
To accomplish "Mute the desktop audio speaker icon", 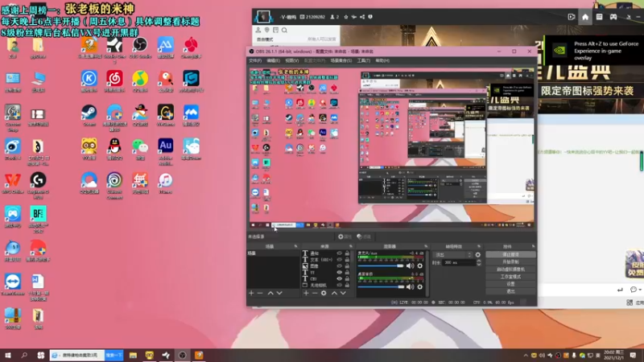I will click(410, 287).
